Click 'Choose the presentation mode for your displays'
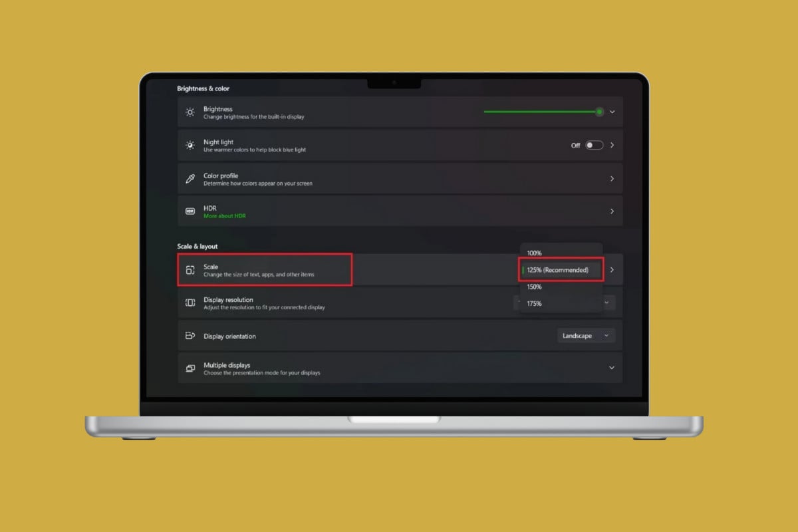 pos(262,373)
